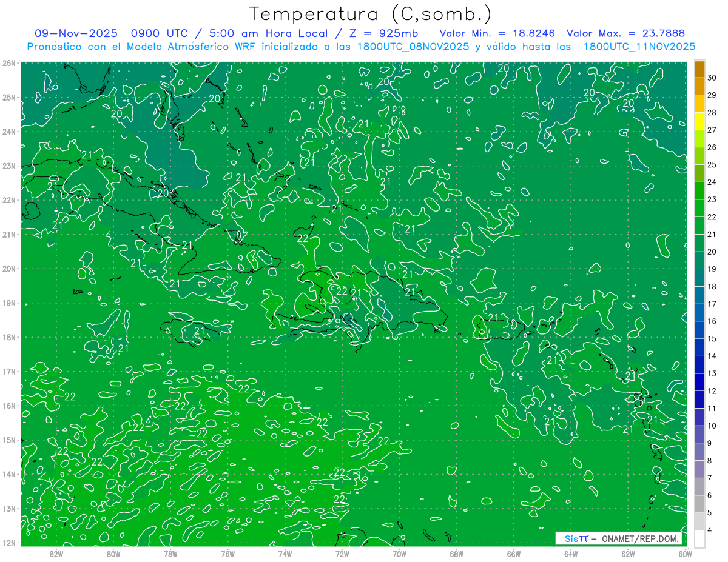The width and height of the screenshot is (728, 562).
Task: Click the '76W' longitude label
Action: point(228,554)
